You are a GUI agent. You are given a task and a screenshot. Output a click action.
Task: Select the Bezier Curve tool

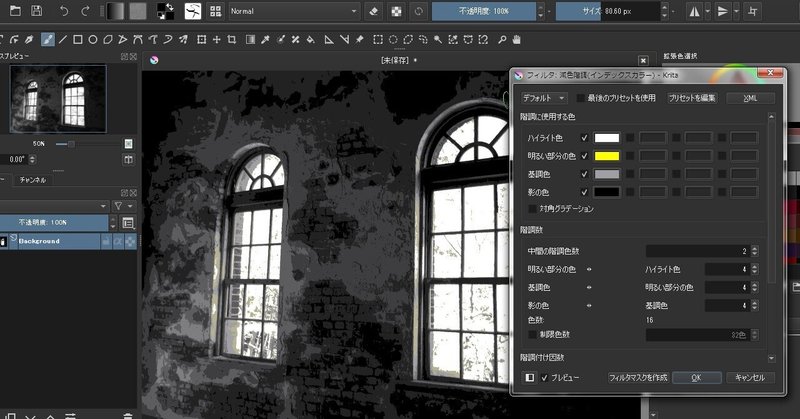tap(138, 39)
